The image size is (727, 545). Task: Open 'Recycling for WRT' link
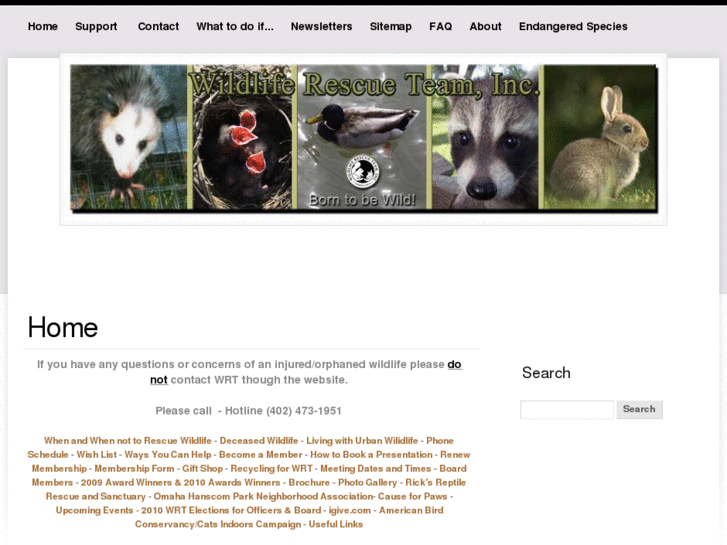coord(271,468)
